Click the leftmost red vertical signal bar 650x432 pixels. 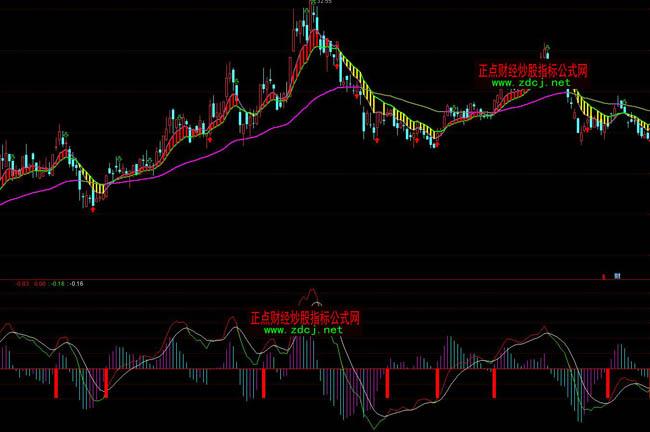tap(57, 384)
